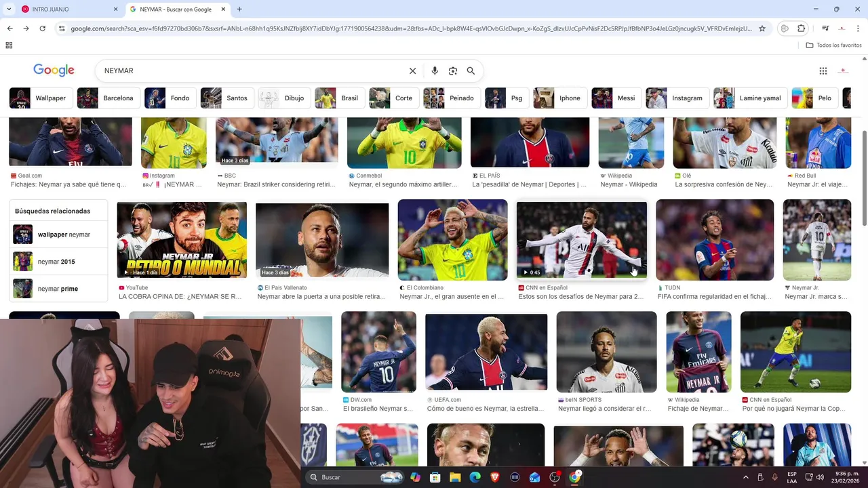The image size is (868, 488).
Task: Filter images by Messi chip
Action: 616,98
